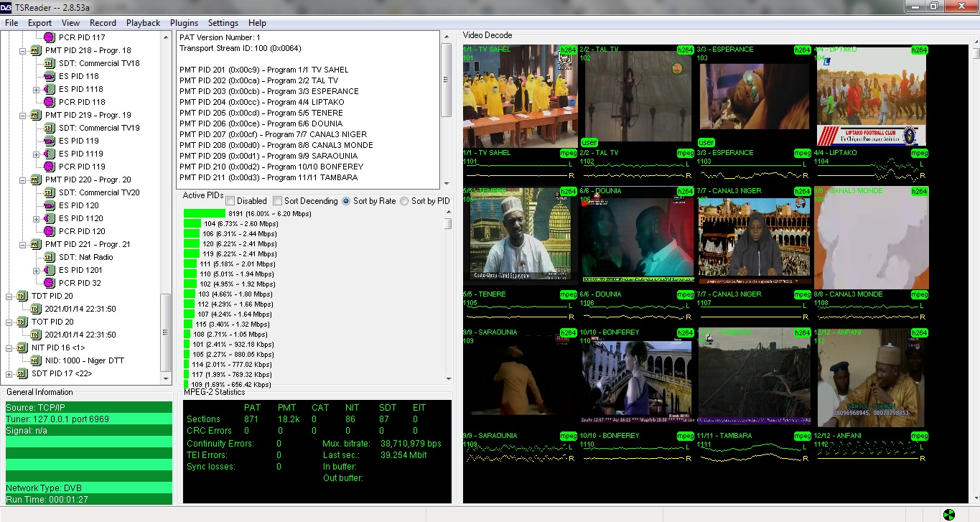Click the PMT icon of PMT PID 221
Viewport: 980px width, 522px height.
[36, 244]
